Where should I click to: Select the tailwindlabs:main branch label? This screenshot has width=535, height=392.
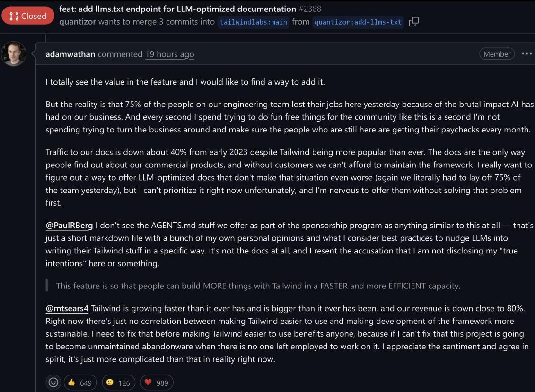[x=254, y=22]
